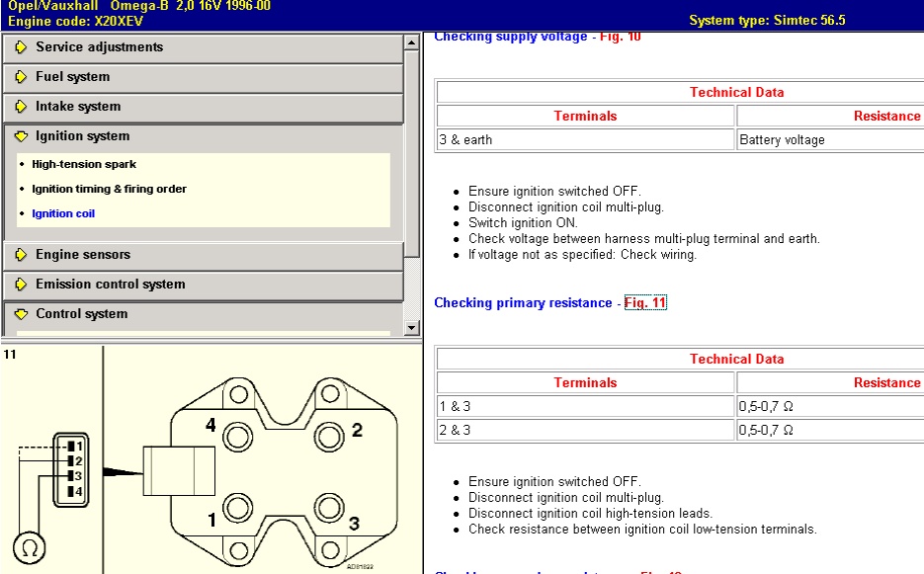Click 'Check resistance between ignition coil low-tension terminals.'

coord(642,530)
